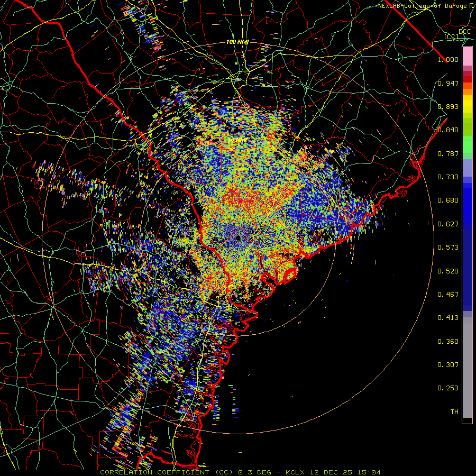Click the bright green band of color bar
Image resolution: width=476 pixels, height=476 pixels.
click(467, 144)
